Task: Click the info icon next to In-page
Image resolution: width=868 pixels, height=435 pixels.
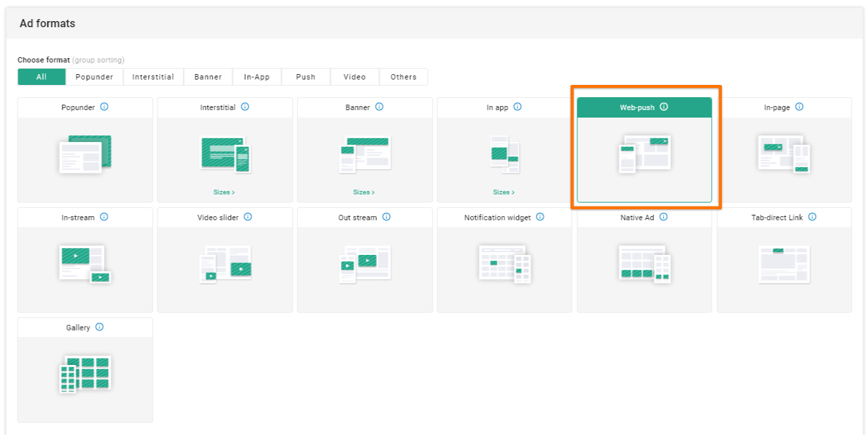Action: (799, 107)
